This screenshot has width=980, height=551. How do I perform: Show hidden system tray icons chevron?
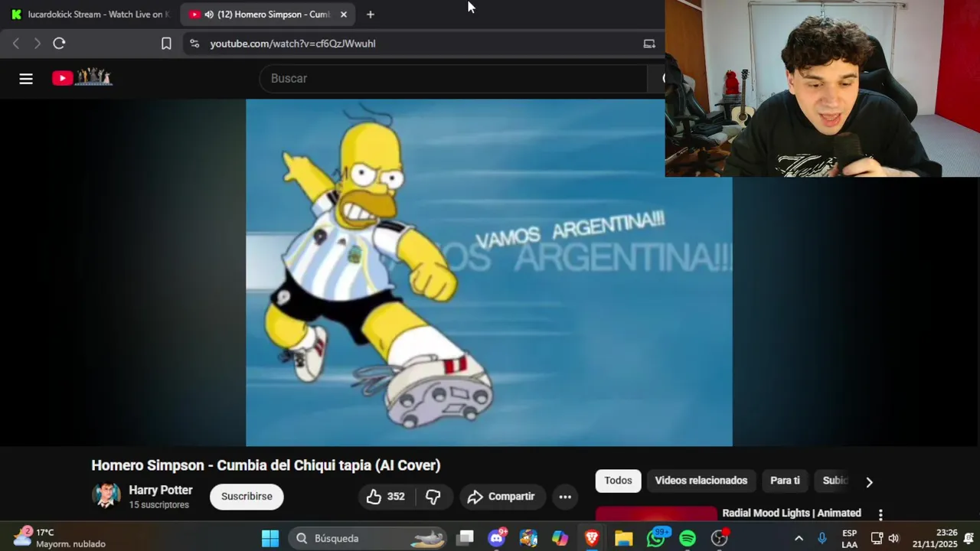pos(799,539)
